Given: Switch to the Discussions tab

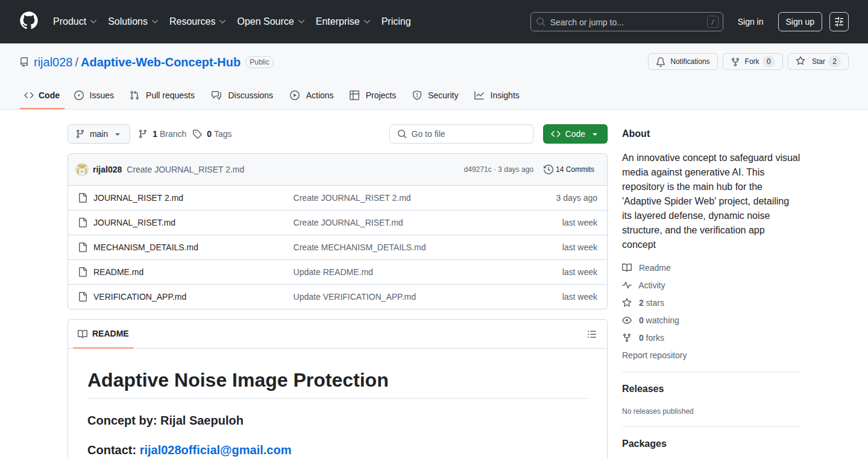Looking at the screenshot, I should [x=242, y=95].
